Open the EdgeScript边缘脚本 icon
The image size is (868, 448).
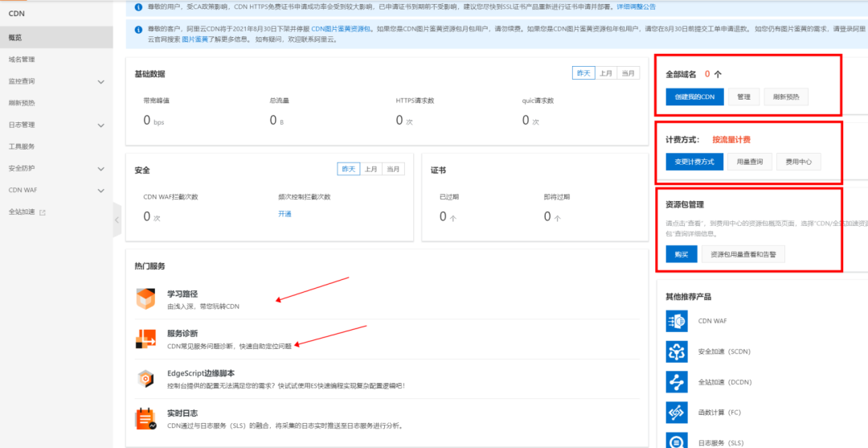click(145, 379)
